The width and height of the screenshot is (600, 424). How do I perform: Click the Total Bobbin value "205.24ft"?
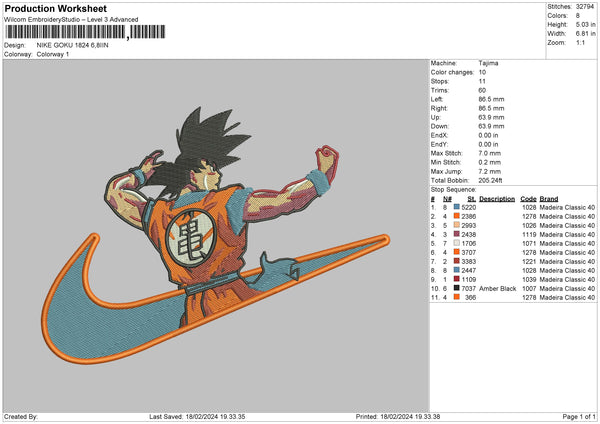[x=491, y=180]
